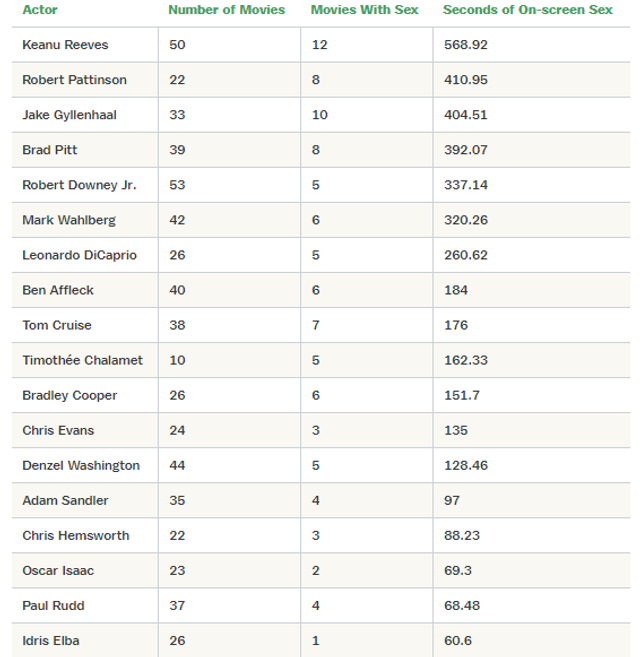The height and width of the screenshot is (657, 640).
Task: Click the Actor column header
Action: click(x=39, y=10)
